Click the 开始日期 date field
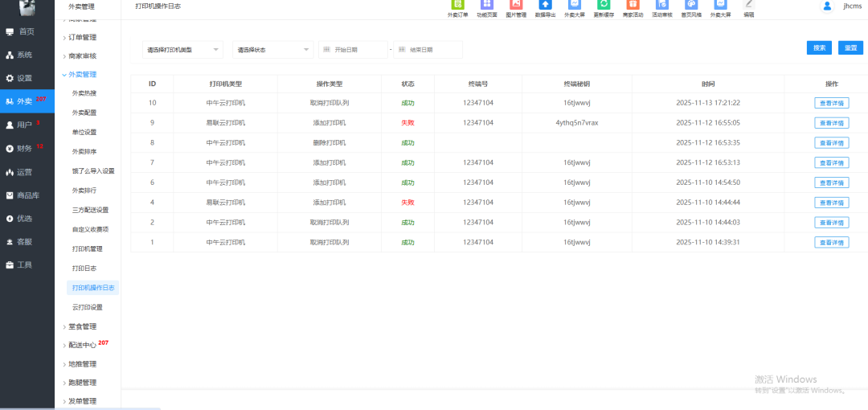Viewport: 868px width, 410px height. (354, 50)
